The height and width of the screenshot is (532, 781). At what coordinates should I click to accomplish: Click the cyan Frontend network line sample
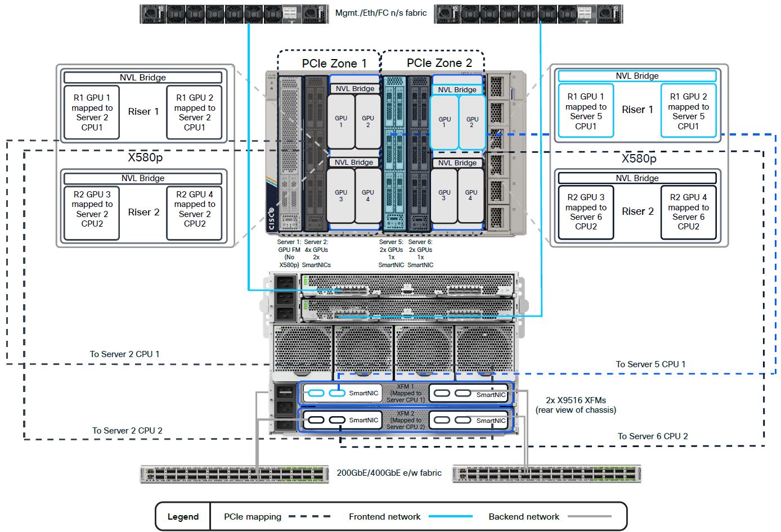point(450,517)
